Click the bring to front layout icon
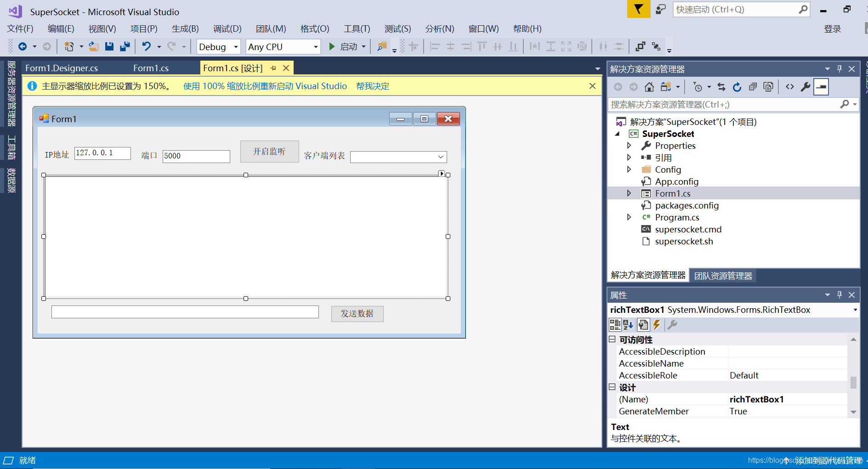This screenshot has width=868, height=469. 640,46
